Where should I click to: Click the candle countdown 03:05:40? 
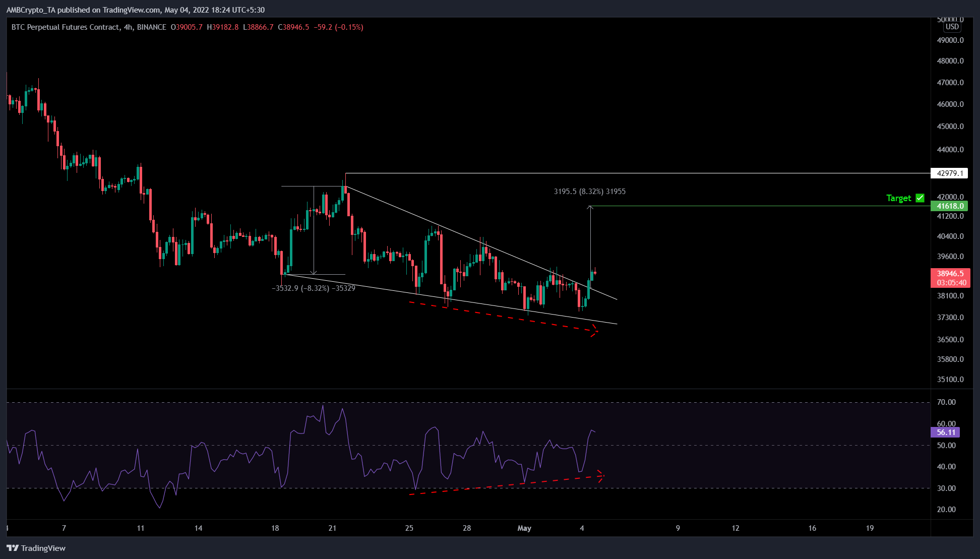[950, 283]
